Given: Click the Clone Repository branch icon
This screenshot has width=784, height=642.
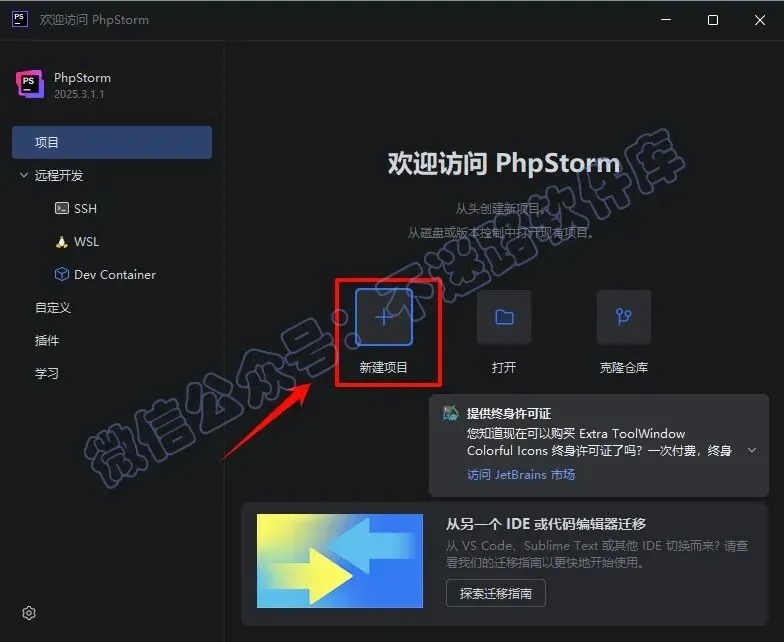Looking at the screenshot, I should [x=624, y=317].
